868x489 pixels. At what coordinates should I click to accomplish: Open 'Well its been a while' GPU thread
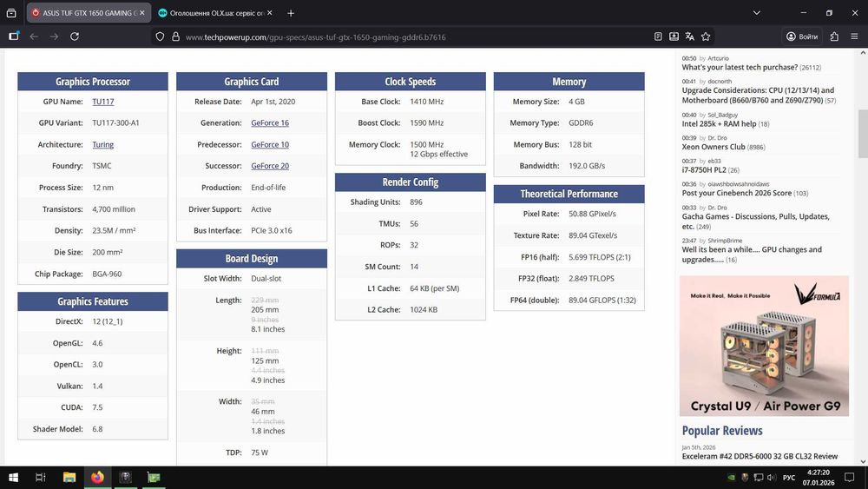(x=752, y=254)
